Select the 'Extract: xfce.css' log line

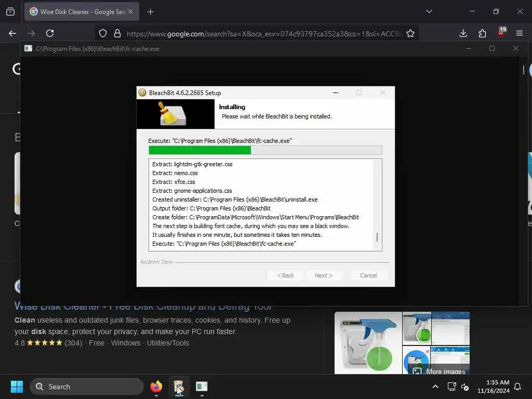tap(174, 182)
